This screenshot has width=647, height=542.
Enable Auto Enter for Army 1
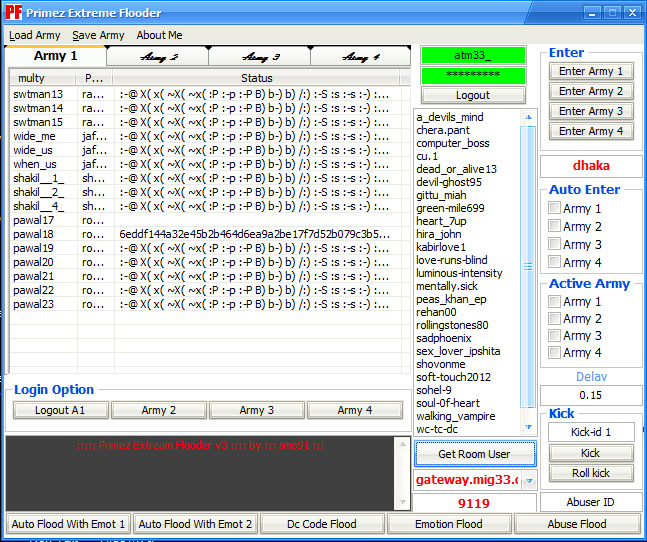coord(554,208)
